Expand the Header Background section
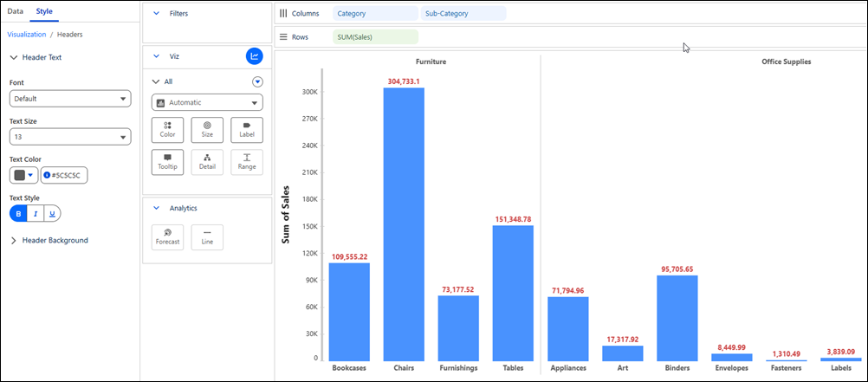The width and height of the screenshot is (868, 382). click(14, 240)
